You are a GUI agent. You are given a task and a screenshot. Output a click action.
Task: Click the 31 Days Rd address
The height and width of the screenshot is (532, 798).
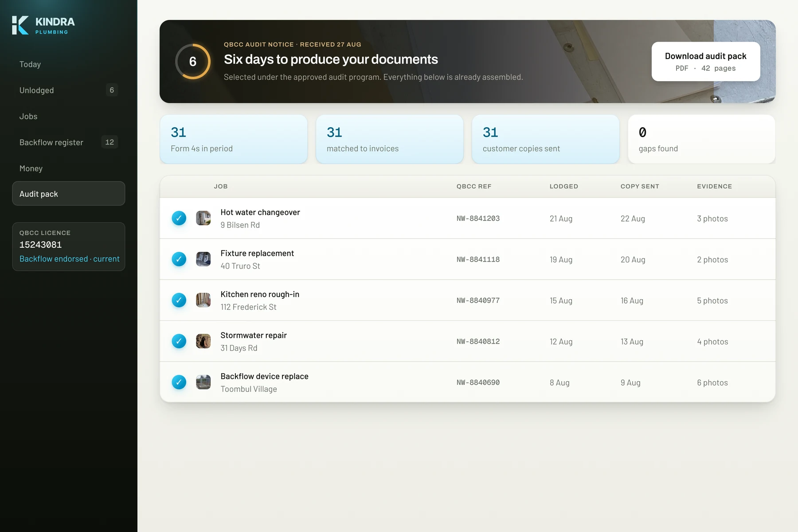[x=239, y=348]
